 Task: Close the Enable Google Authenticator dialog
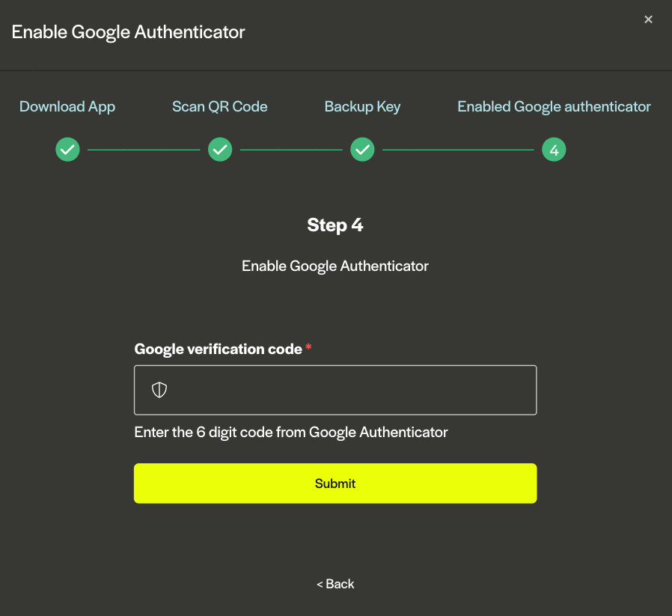(x=648, y=19)
